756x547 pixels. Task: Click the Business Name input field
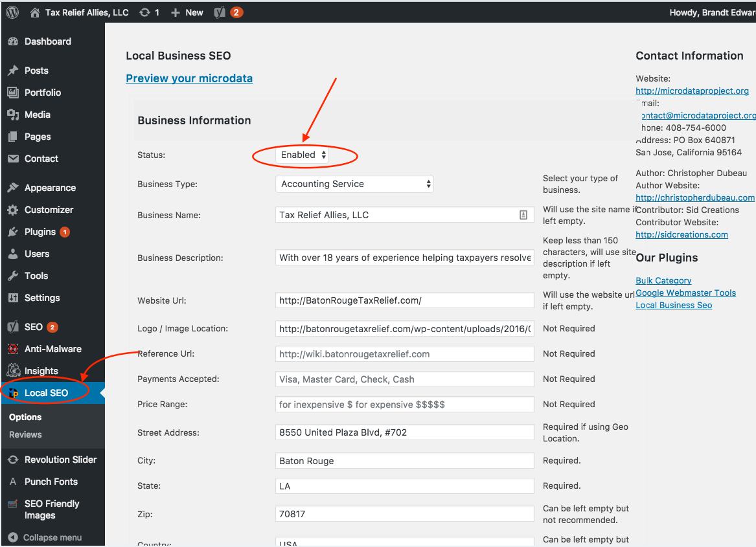point(404,215)
